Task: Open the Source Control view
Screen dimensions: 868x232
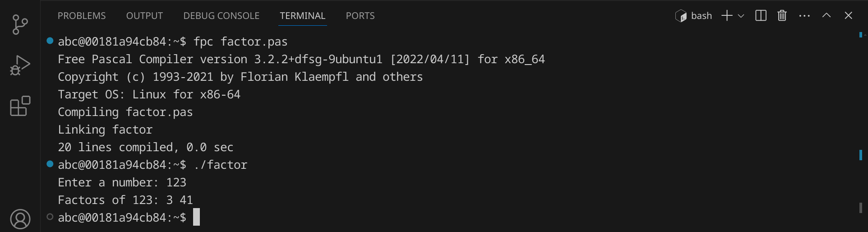Action: [20, 24]
